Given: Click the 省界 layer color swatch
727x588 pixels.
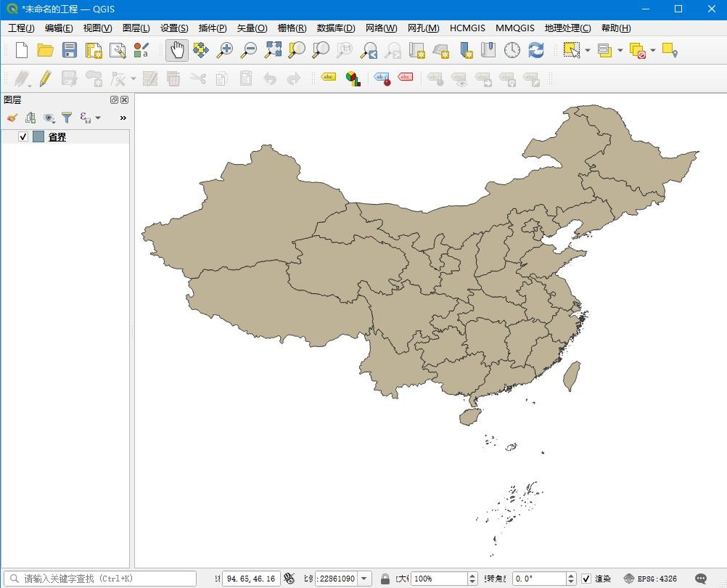Looking at the screenshot, I should coord(38,136).
